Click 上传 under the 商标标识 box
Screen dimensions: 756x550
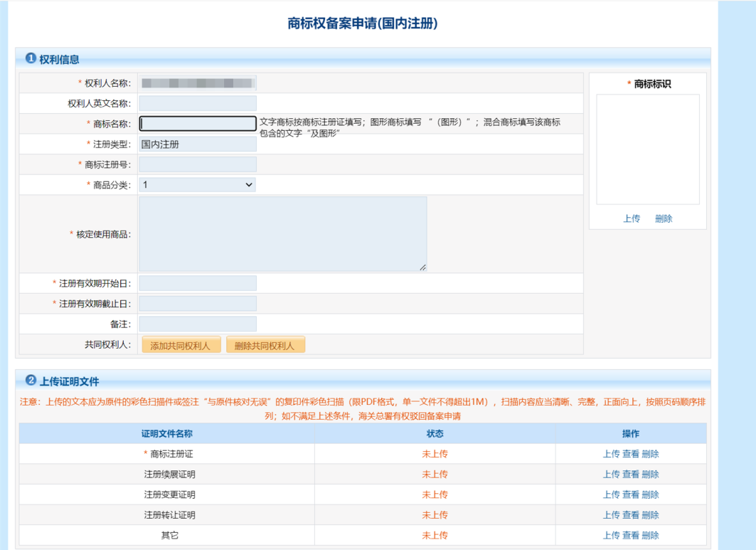(x=632, y=218)
